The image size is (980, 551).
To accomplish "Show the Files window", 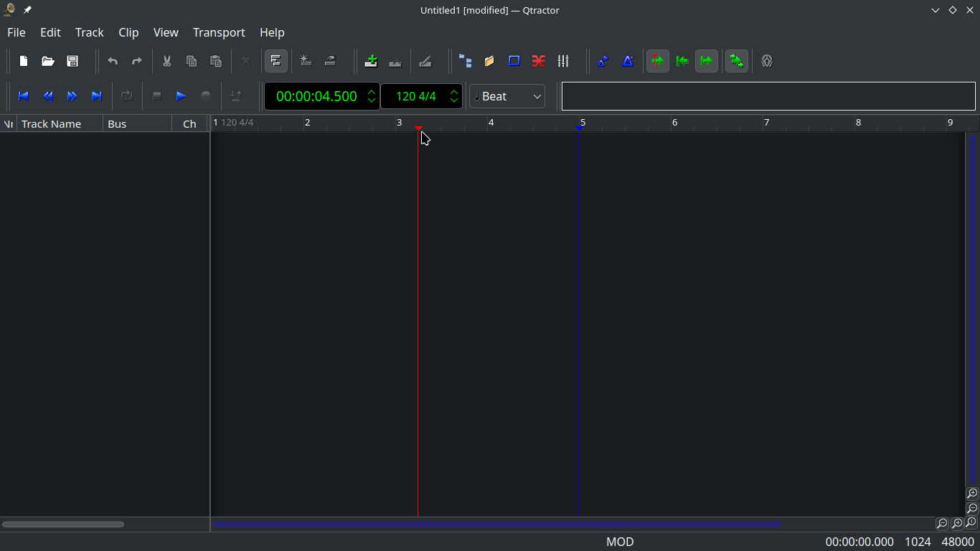I will coord(466,61).
